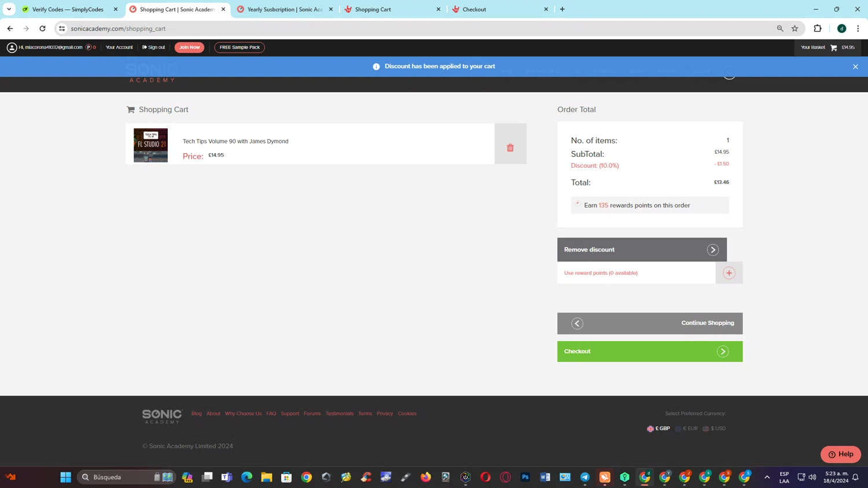Open Photoshop from the taskbar
868x488 pixels.
(525, 477)
